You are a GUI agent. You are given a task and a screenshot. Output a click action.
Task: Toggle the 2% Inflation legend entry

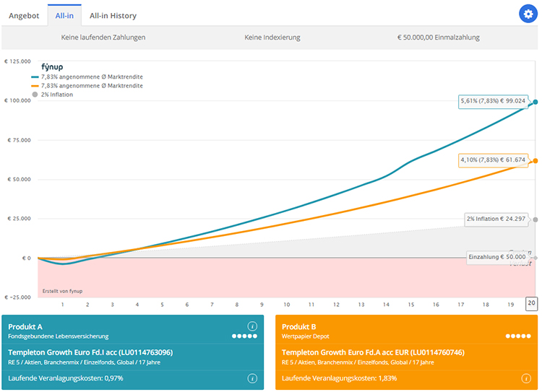(53, 95)
